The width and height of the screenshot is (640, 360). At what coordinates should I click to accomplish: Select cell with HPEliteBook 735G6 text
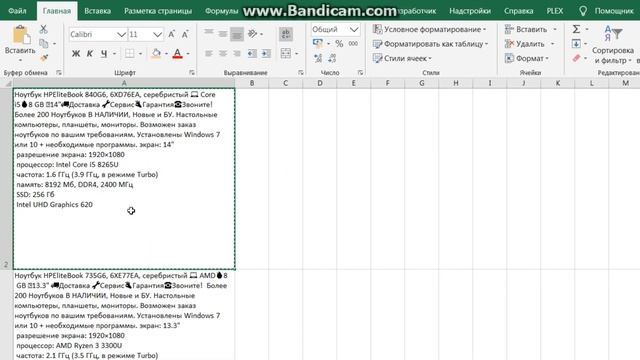[124, 315]
